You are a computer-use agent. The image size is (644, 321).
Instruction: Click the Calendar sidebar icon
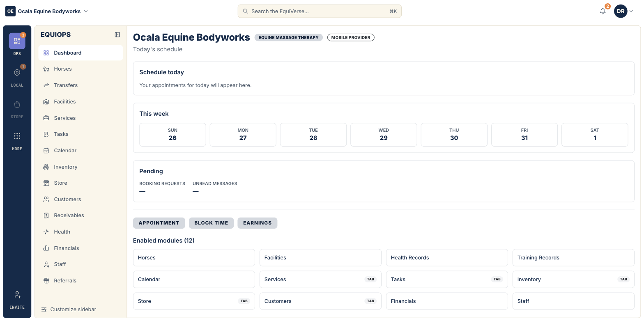(x=46, y=151)
